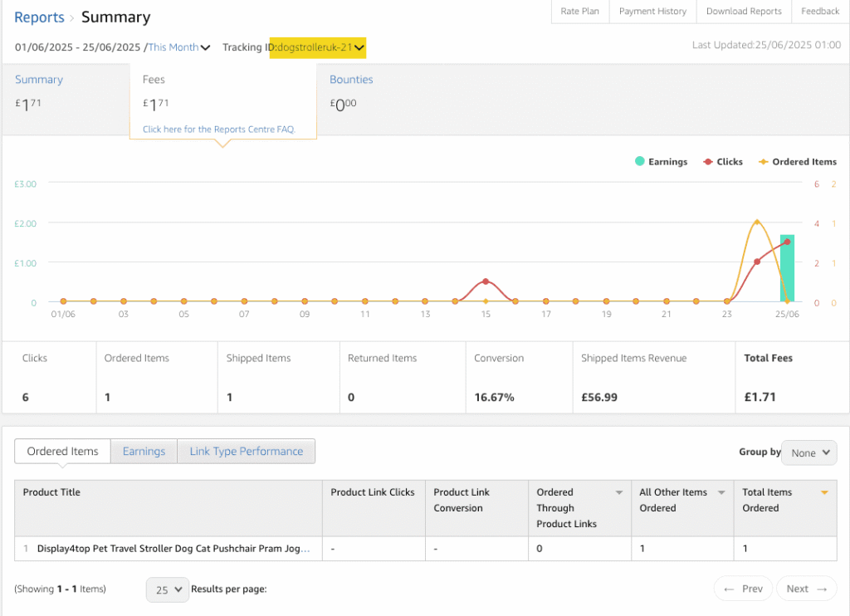Sort by Ordered Through Product Links arrow
This screenshot has width=850, height=616.
pos(618,492)
